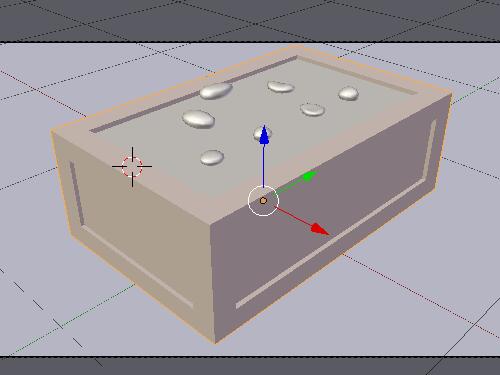
Task: Click the long groove on the box's top face
Action: pos(193,95)
